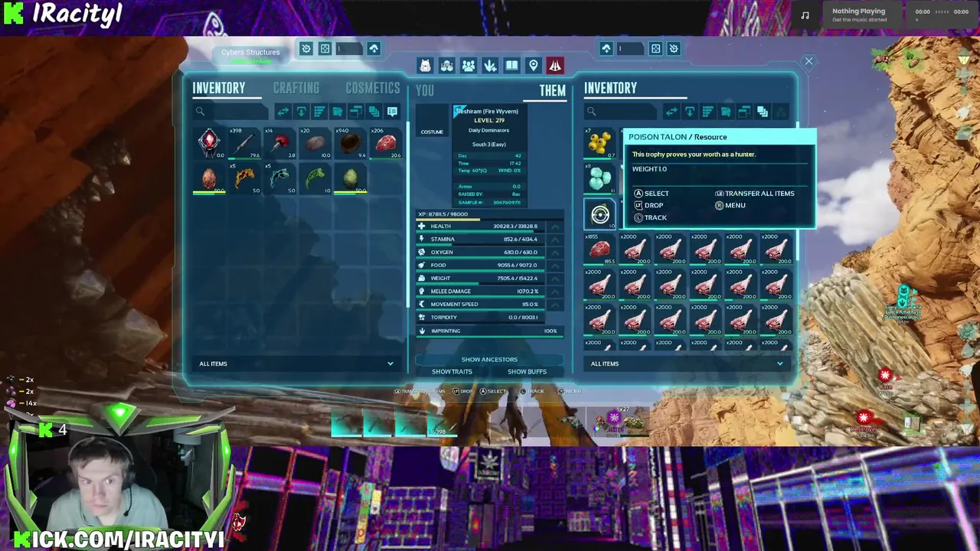Click merge-stacks icon in left inventory toolbar
Viewport: 980px width, 551px height.
(x=374, y=112)
